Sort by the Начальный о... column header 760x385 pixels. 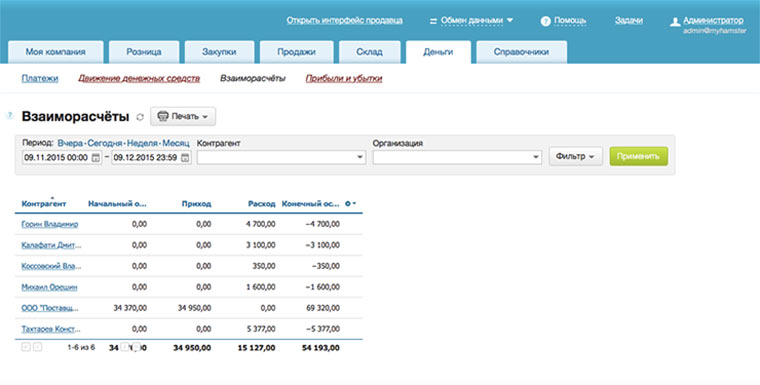tap(117, 204)
